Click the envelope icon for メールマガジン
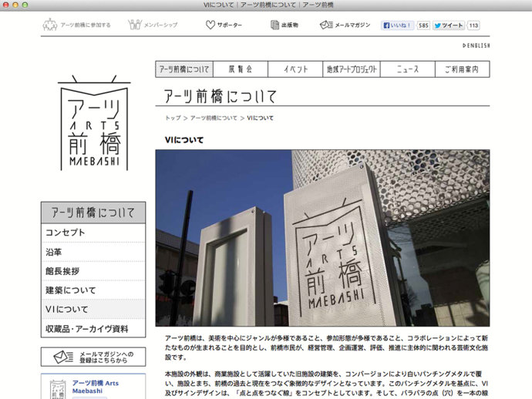The image size is (532, 399). tap(326, 25)
